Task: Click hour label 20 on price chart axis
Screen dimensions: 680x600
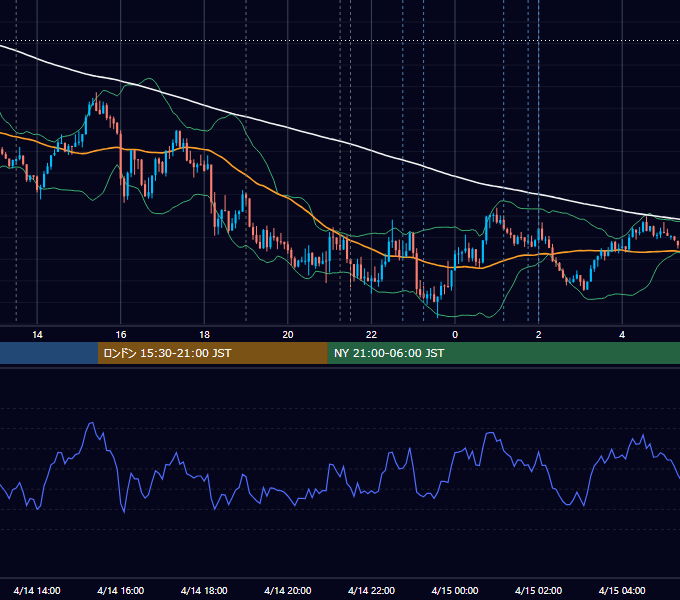Action: (x=288, y=335)
